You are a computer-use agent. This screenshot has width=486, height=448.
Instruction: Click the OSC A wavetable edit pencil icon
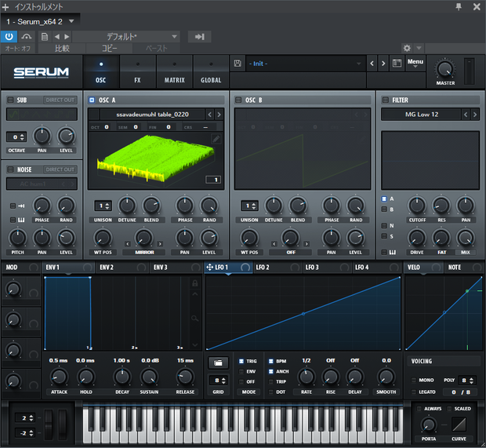coord(216,138)
